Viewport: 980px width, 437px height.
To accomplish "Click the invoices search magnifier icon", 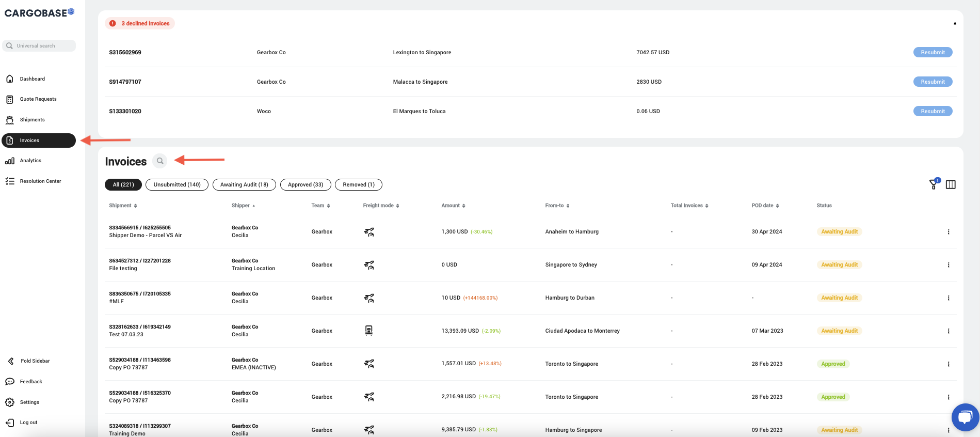I will coord(160,161).
